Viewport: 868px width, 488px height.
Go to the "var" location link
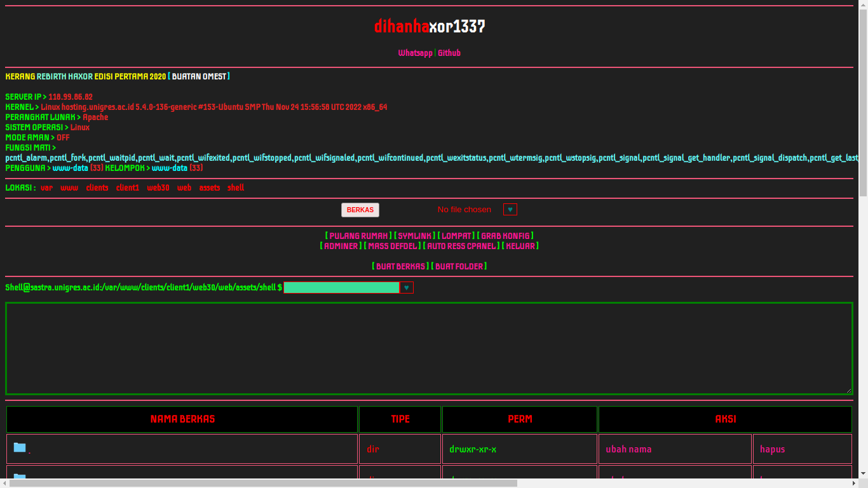click(46, 187)
